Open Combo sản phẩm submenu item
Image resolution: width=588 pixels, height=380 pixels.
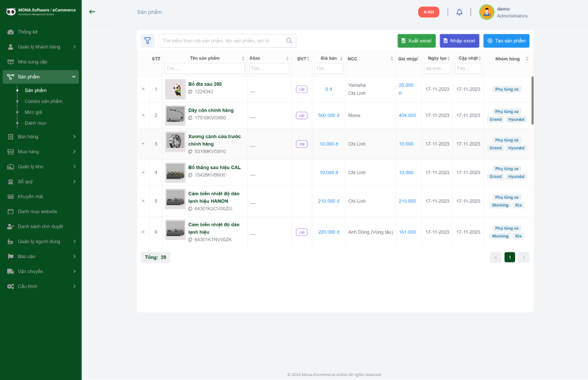pyautogui.click(x=43, y=101)
